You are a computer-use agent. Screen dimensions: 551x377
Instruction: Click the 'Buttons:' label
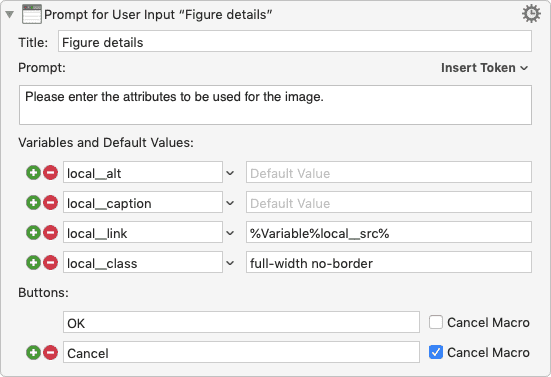43,292
